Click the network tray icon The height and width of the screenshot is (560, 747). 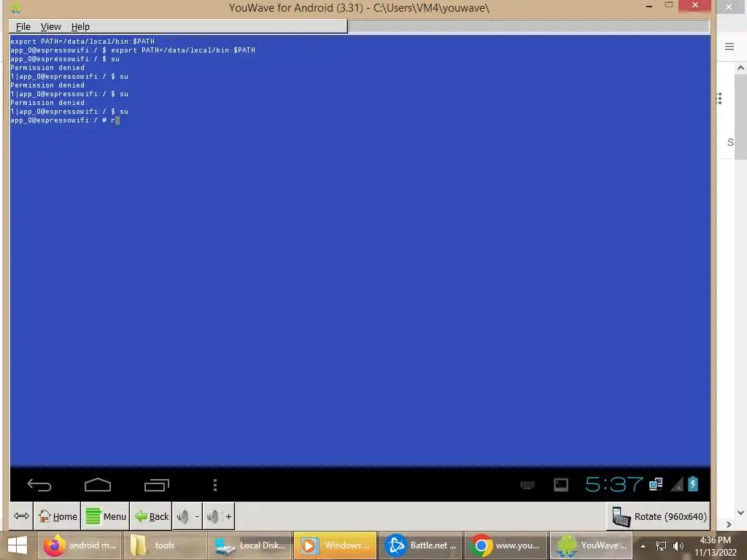coord(661,545)
